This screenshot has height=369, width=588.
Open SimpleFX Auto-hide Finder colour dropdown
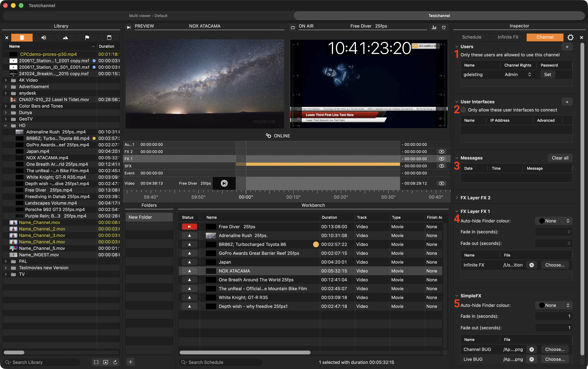(x=554, y=305)
